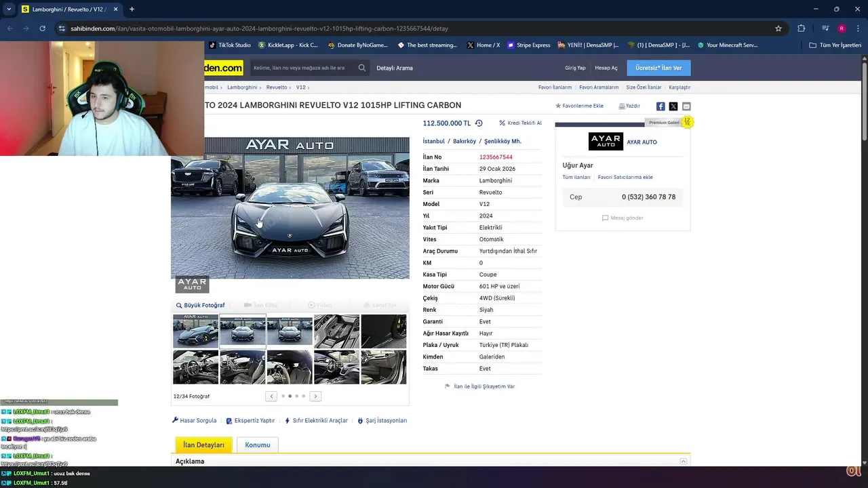This screenshot has width=868, height=488.
Task: Show next thumbnails with gallery right arrow
Action: click(x=315, y=396)
